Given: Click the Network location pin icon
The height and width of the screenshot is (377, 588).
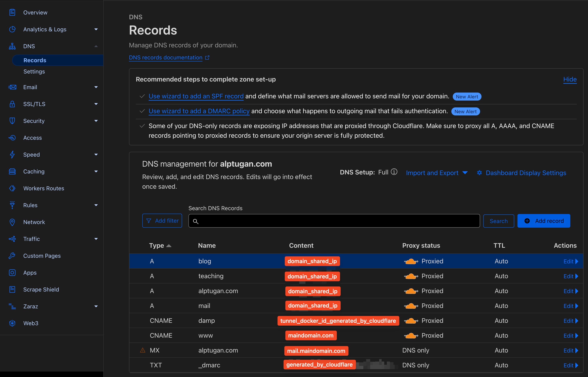Looking at the screenshot, I should pyautogui.click(x=12, y=222).
